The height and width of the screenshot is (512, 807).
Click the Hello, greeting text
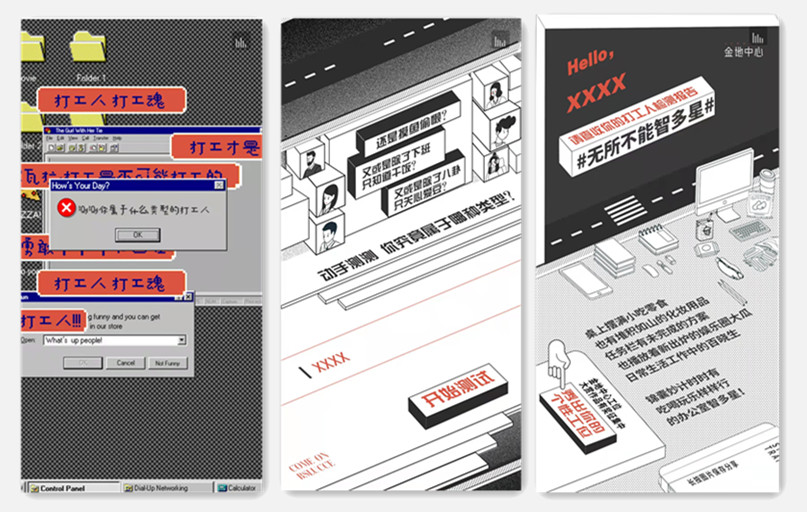coord(590,62)
